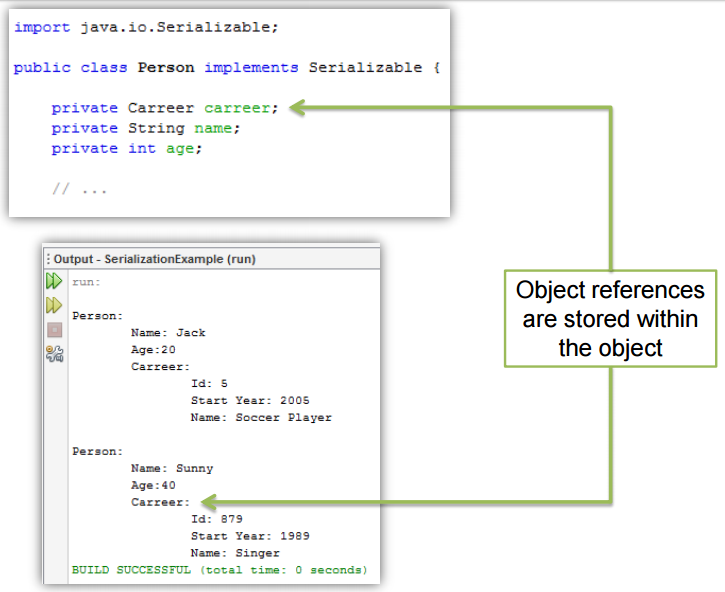
Task: Click 'Name: Soccer Player' output line
Action: coord(260,417)
